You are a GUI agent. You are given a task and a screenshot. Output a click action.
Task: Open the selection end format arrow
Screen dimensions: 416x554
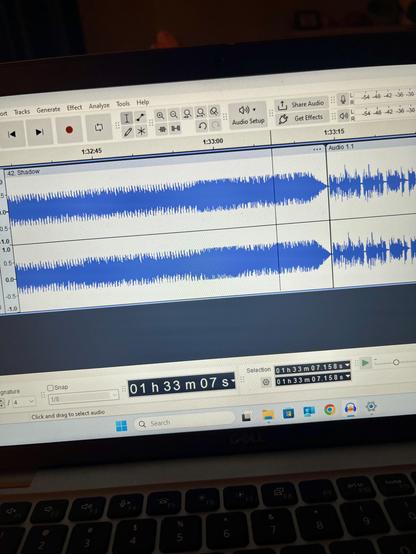[348, 376]
